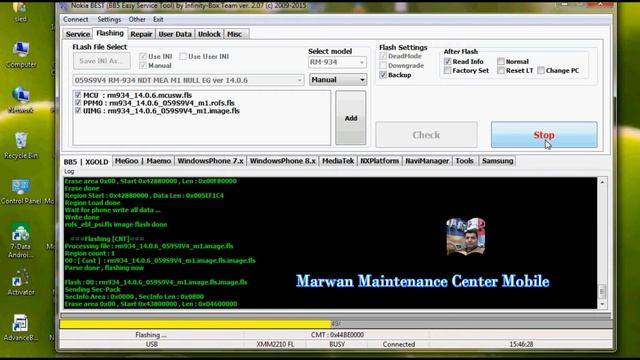
Task: Switch to the Repair tab
Action: point(141,34)
